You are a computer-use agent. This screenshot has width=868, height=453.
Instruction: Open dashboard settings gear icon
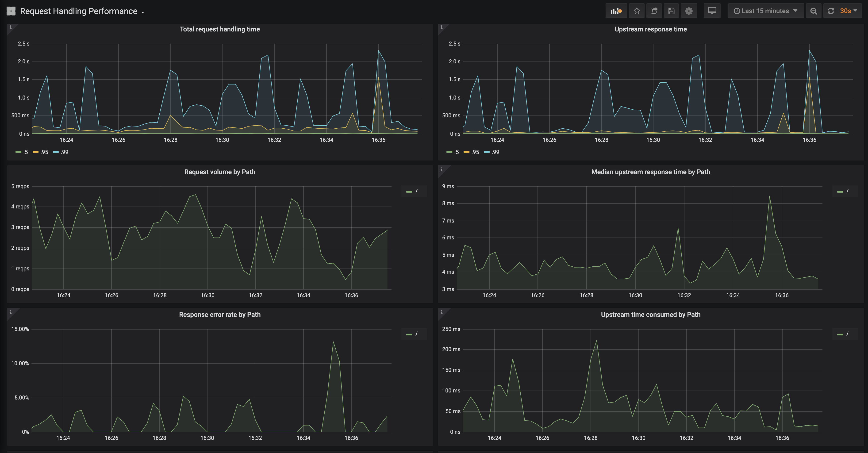[689, 11]
